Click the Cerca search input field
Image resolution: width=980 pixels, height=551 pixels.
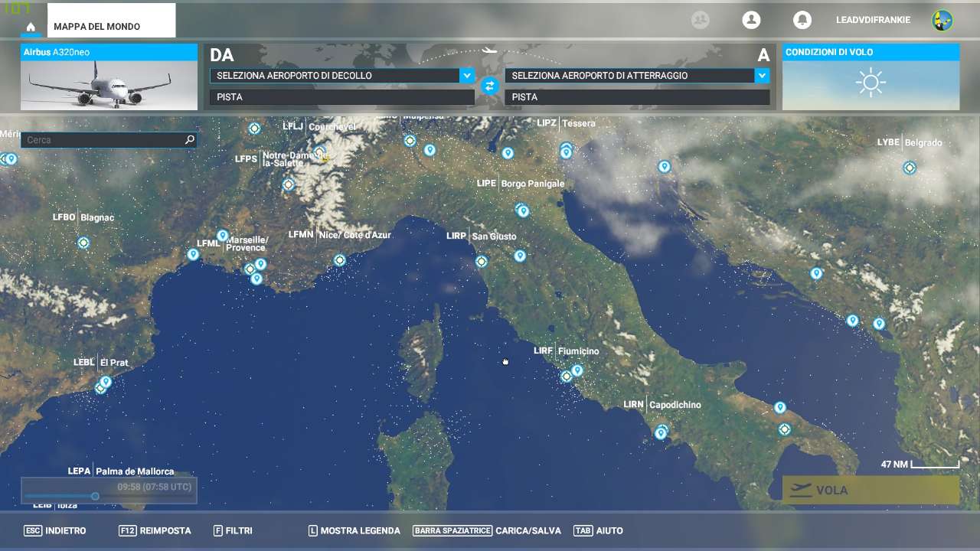103,140
